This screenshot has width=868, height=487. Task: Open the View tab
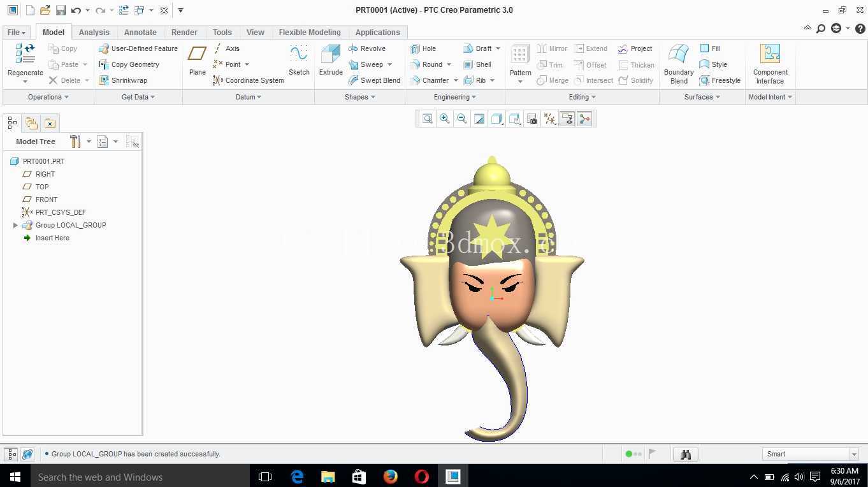(x=256, y=32)
